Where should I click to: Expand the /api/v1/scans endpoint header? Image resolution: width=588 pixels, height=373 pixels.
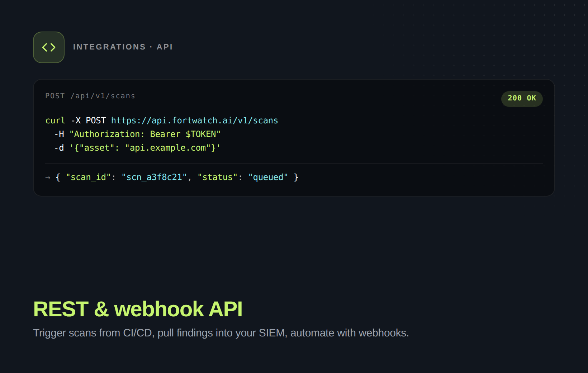(x=90, y=96)
